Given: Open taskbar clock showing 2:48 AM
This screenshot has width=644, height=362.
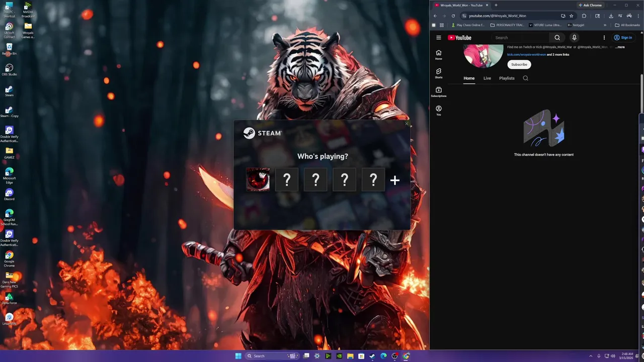Looking at the screenshot, I should [626, 356].
